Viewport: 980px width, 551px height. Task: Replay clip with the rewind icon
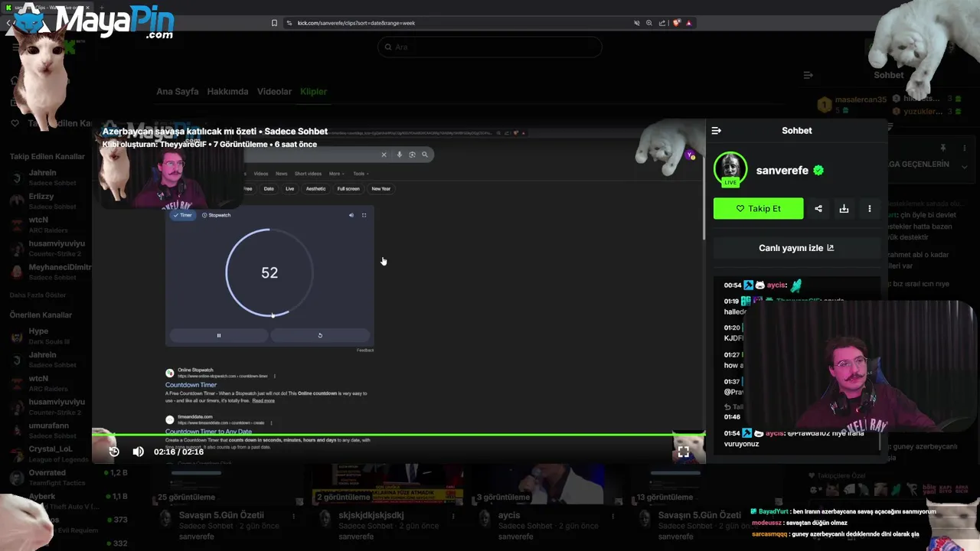[x=114, y=452]
